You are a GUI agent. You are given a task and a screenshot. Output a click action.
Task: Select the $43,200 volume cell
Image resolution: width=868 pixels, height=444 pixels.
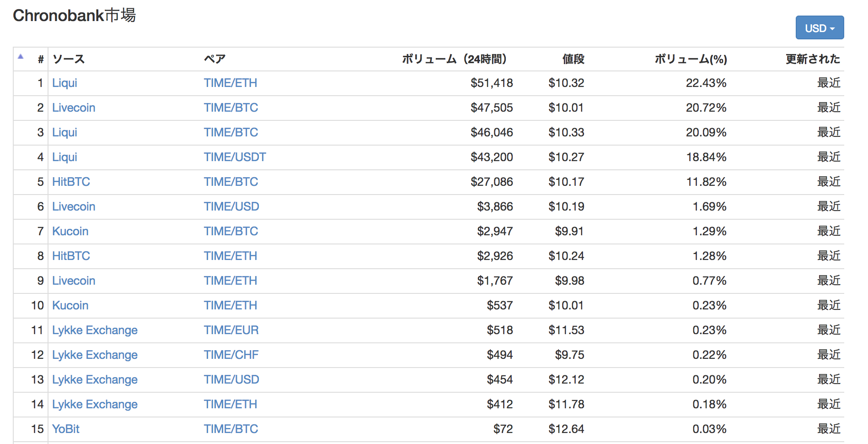coord(492,157)
